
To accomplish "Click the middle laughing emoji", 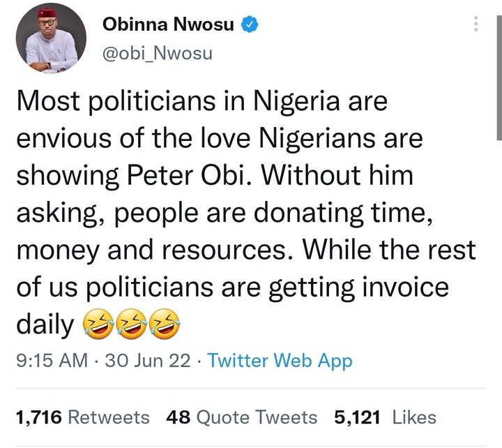I will 130,325.
